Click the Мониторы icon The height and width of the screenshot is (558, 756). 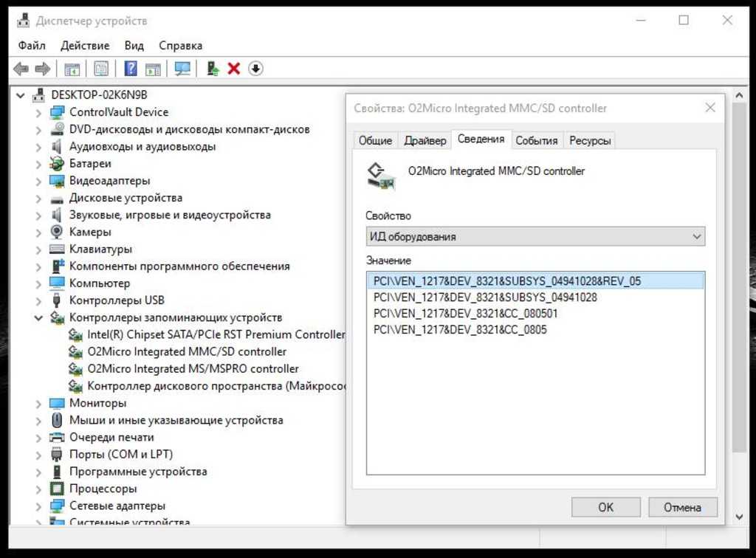tap(57, 403)
